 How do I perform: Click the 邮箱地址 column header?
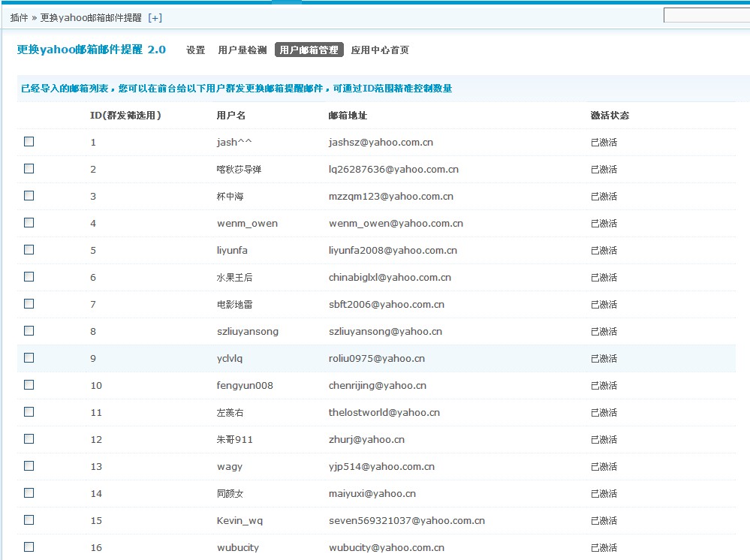[x=348, y=116]
